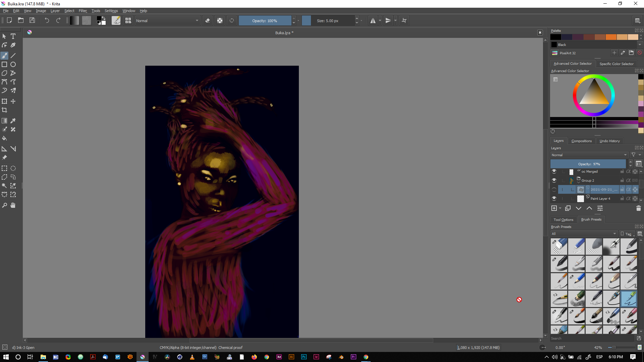The width and height of the screenshot is (644, 362).
Task: Open the layer filter dropdown
Action: tap(636, 155)
